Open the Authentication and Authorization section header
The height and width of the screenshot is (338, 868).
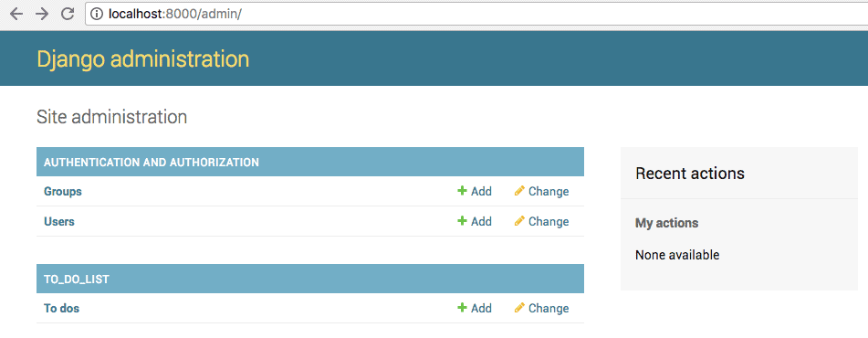152,163
